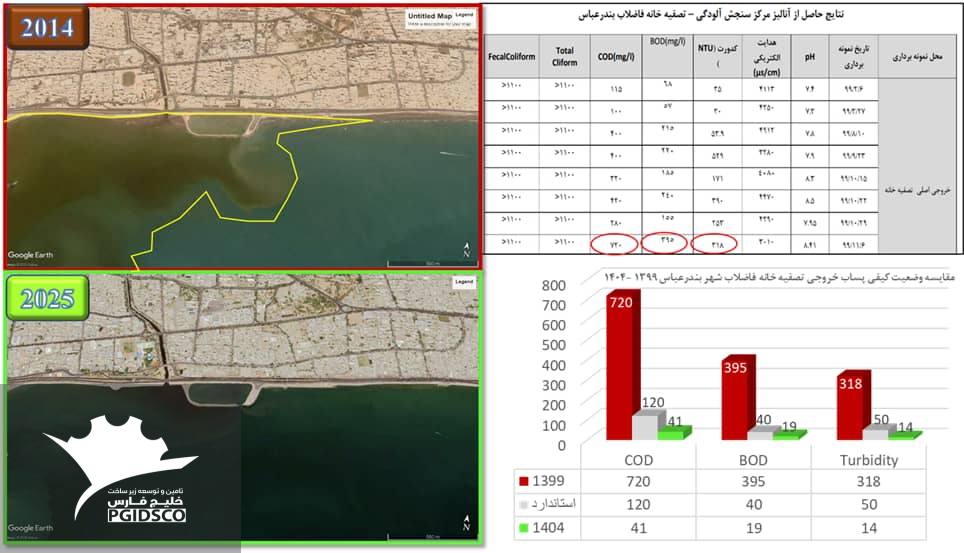Viewport: 964px width, 553px height.
Task: Click the pH column header
Action: coord(810,57)
